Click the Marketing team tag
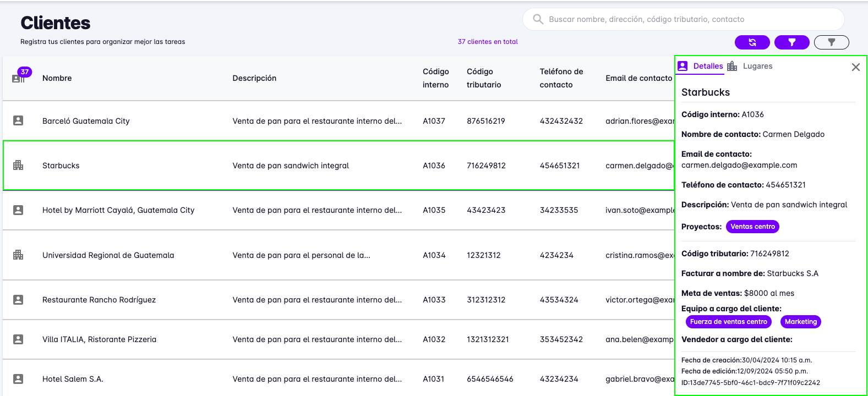Image resolution: width=868 pixels, height=396 pixels. point(800,322)
